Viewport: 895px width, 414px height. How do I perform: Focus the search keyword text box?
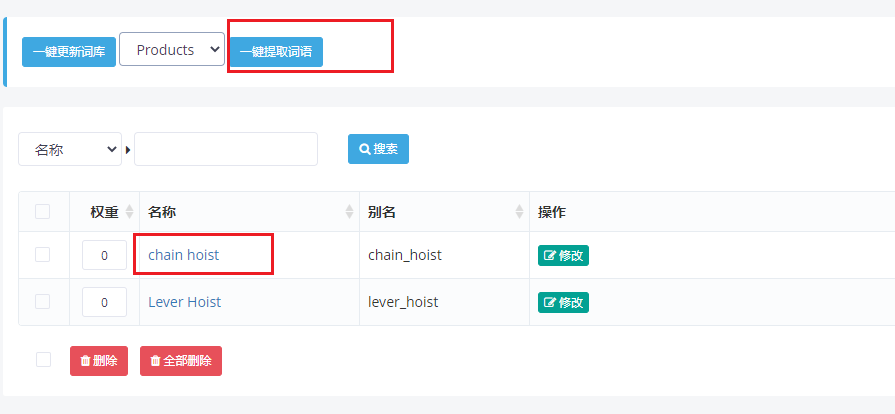(x=226, y=149)
